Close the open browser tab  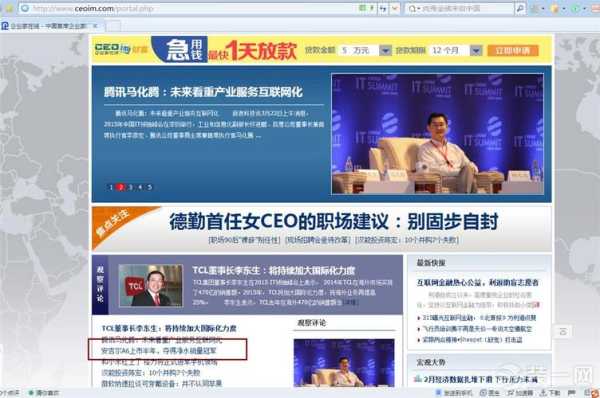tap(95, 26)
